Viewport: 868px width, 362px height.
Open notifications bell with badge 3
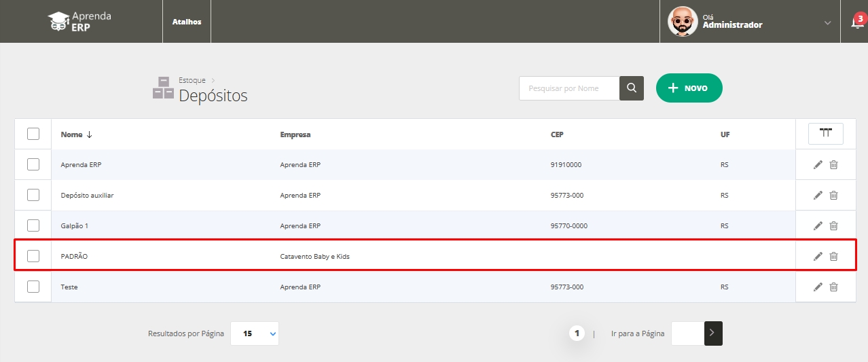pos(856,22)
